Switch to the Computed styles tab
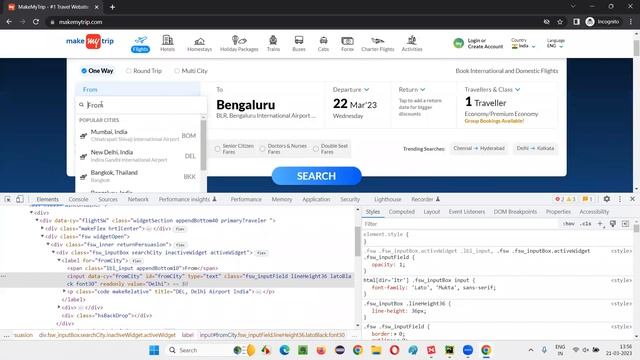 click(x=402, y=211)
